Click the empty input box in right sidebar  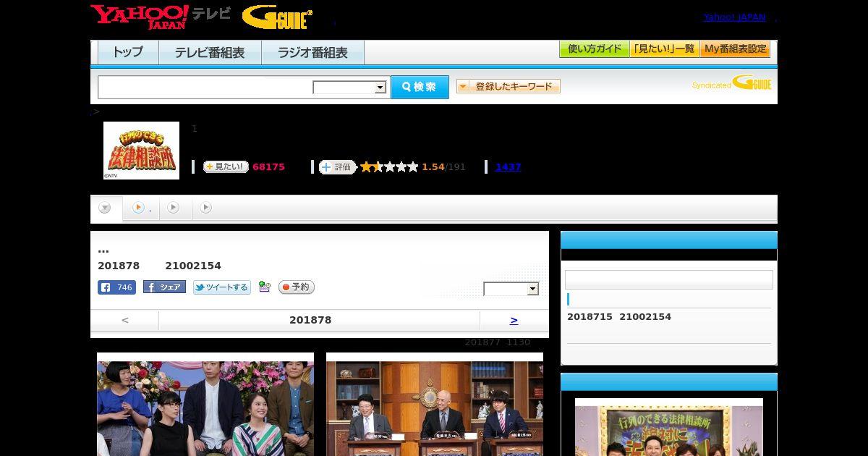[x=669, y=280]
